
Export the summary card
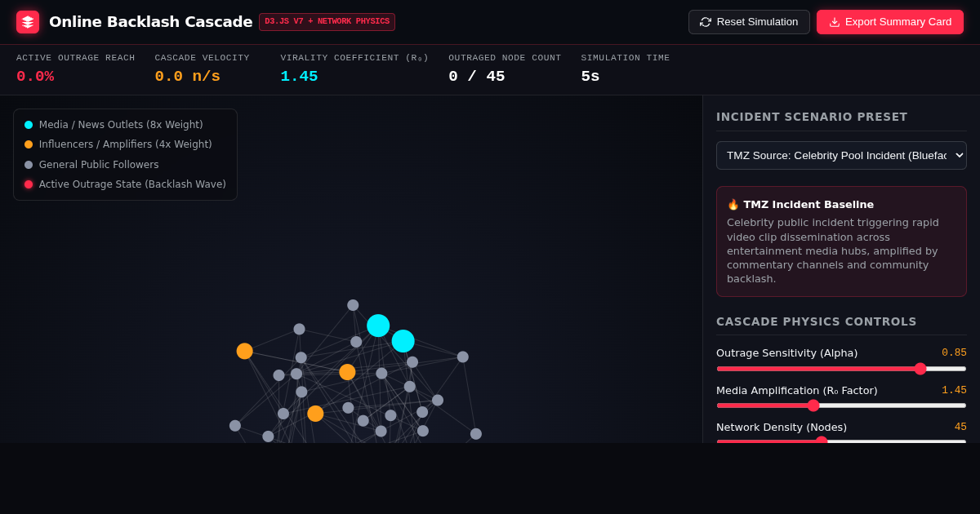click(x=890, y=22)
